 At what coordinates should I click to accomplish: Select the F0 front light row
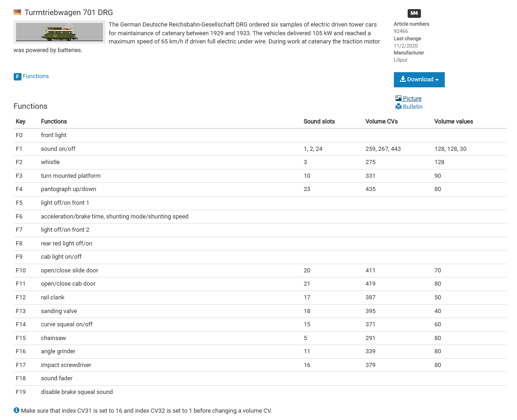tap(260, 135)
